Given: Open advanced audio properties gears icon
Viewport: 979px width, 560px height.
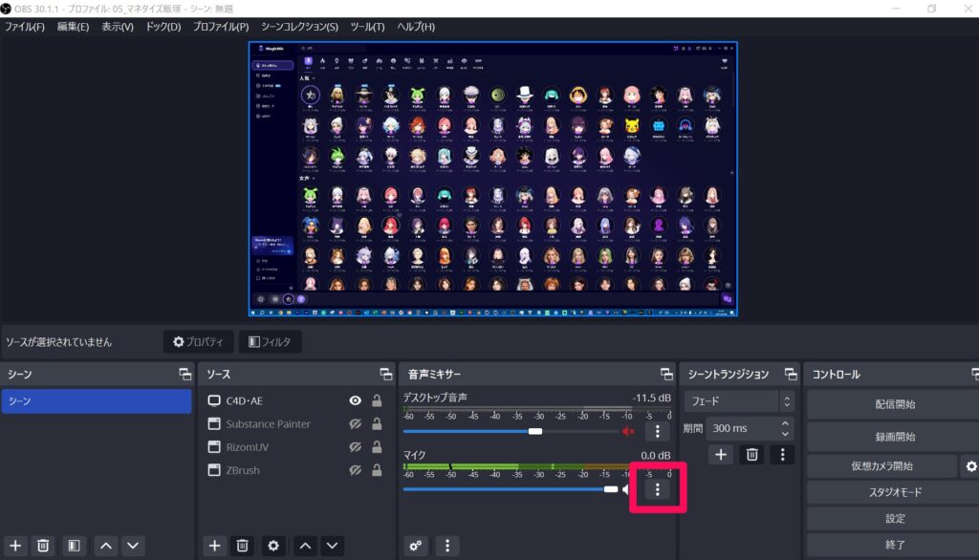Looking at the screenshot, I should [x=416, y=546].
